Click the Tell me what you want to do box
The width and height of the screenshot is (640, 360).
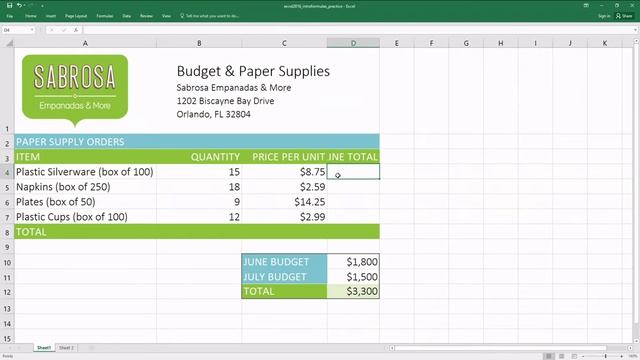(x=209, y=16)
